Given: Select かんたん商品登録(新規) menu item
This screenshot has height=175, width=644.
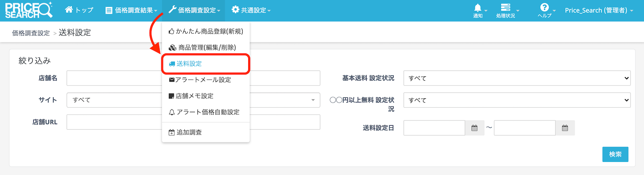Looking at the screenshot, I should tap(209, 31).
